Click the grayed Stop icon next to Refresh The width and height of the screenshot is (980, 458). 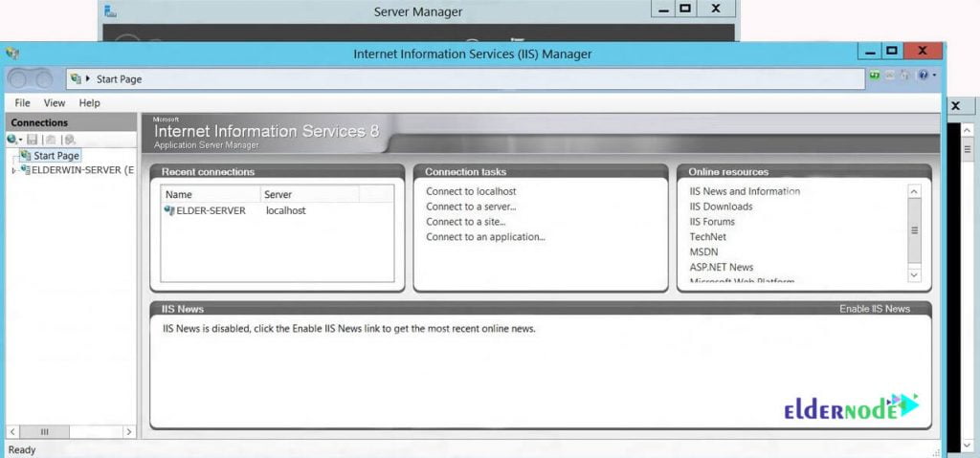coord(889,75)
